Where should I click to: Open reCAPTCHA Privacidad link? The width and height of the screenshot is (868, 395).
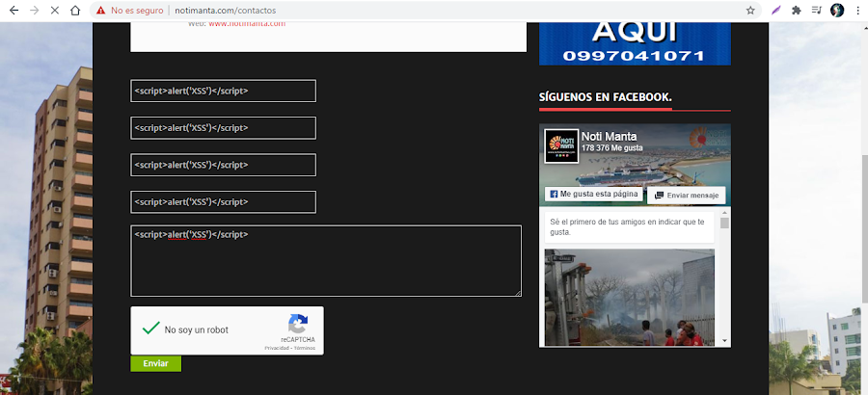pos(276,348)
